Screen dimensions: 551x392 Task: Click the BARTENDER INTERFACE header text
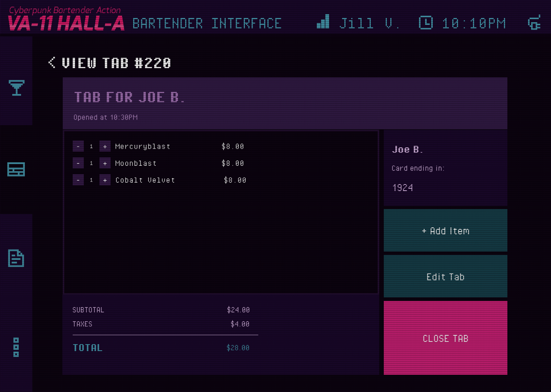(207, 23)
